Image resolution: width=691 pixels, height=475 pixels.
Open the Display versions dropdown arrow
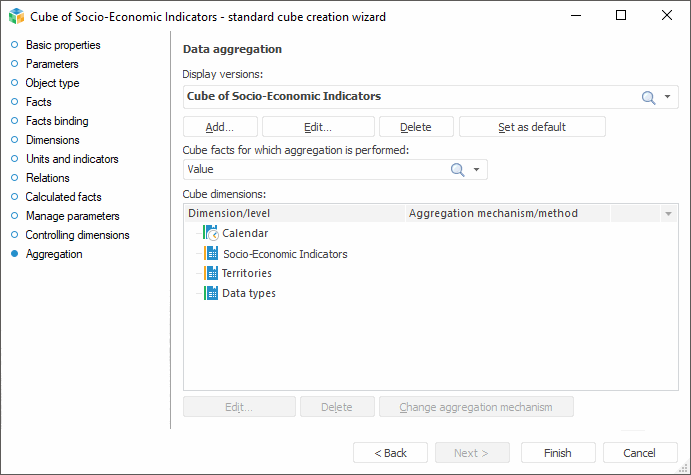[667, 97]
